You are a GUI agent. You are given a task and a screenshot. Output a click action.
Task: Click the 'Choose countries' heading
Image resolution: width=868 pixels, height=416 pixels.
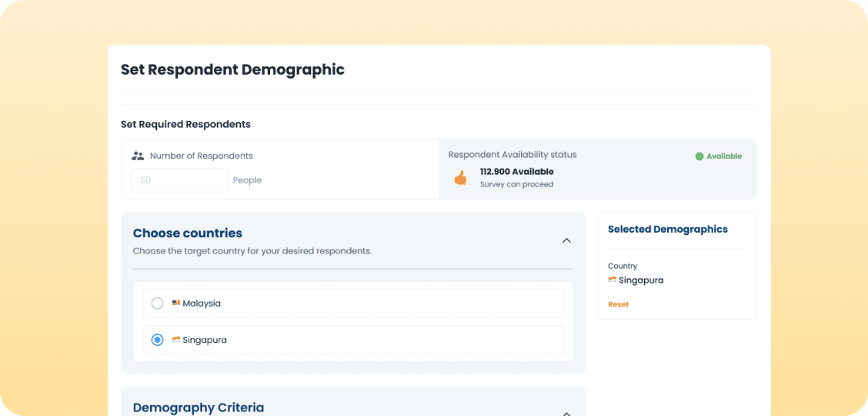[x=188, y=233]
